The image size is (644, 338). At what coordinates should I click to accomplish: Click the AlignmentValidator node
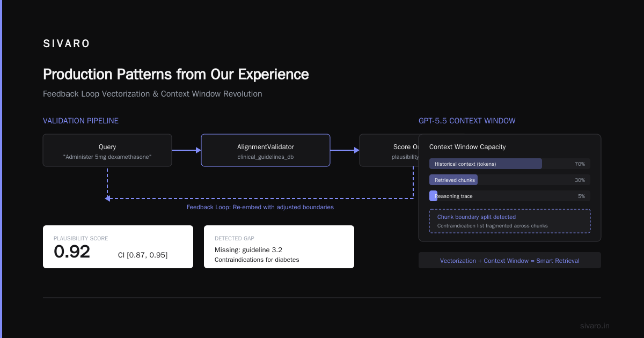point(266,150)
